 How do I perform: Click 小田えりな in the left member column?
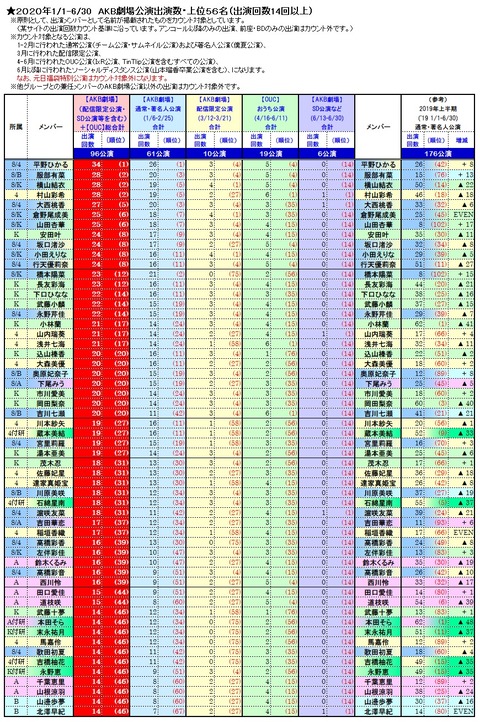coord(50,255)
